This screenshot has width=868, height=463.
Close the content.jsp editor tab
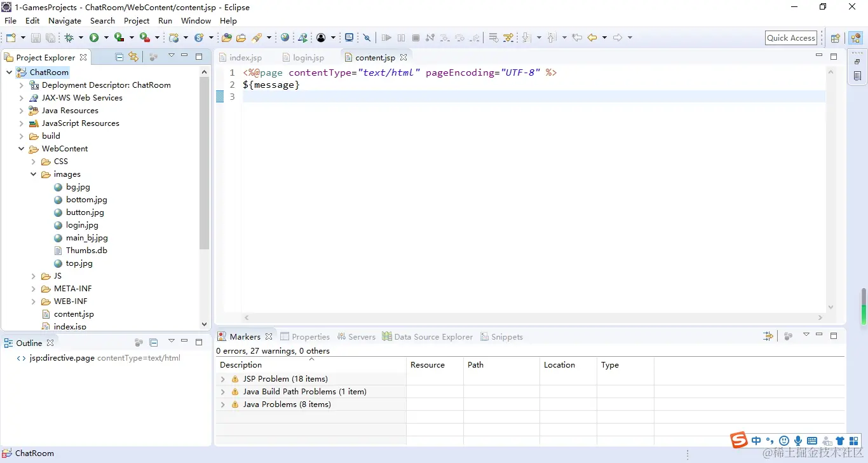pyautogui.click(x=403, y=57)
